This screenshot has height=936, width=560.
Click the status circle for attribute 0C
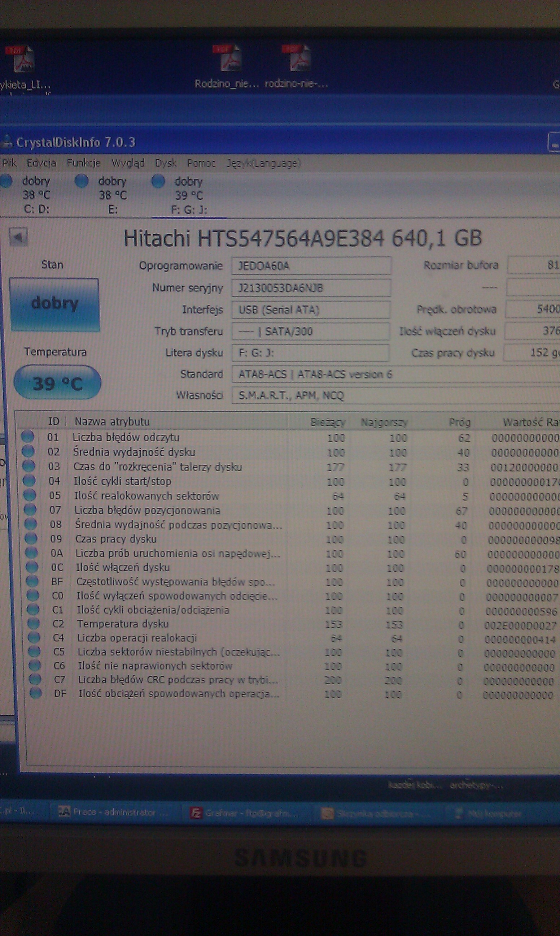pyautogui.click(x=32, y=567)
